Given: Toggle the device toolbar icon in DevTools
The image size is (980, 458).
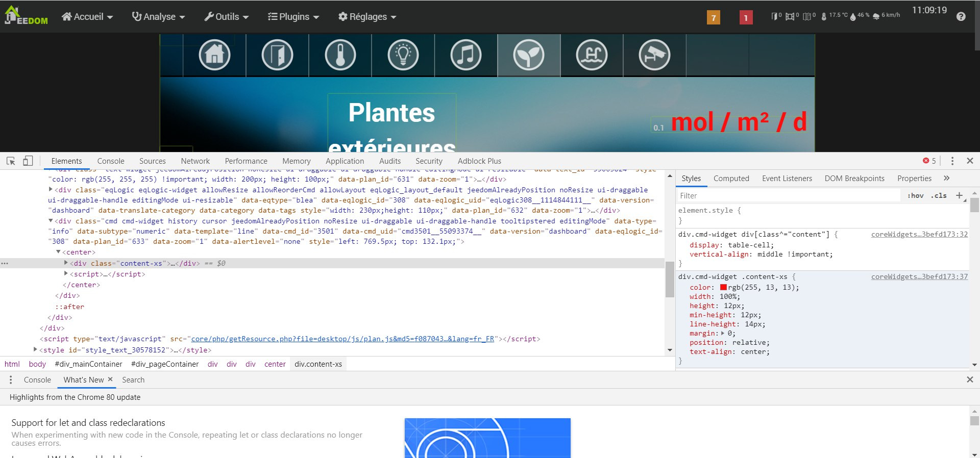Looking at the screenshot, I should [28, 161].
